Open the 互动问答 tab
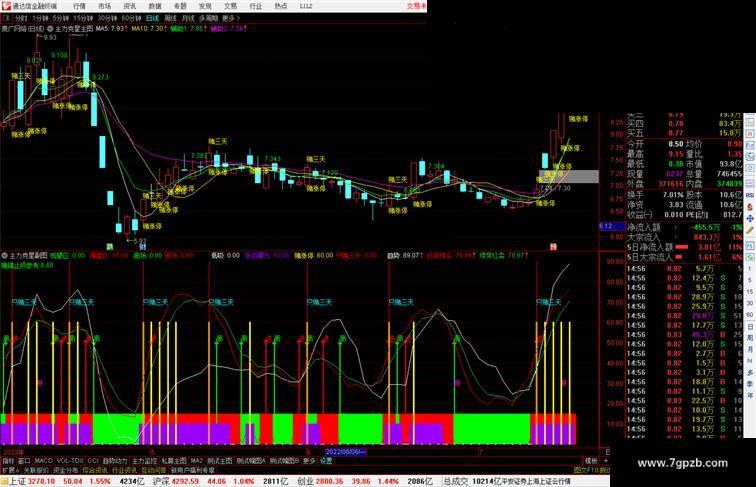The width and height of the screenshot is (756, 487). click(153, 470)
